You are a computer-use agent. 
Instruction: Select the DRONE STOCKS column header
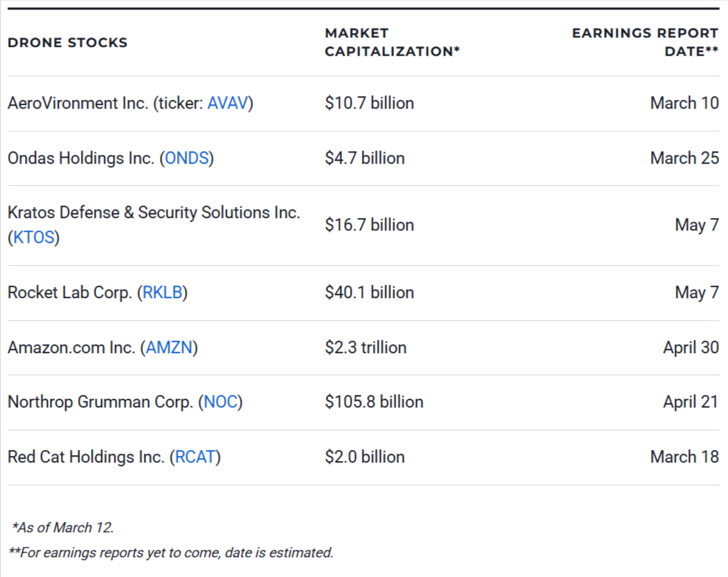click(x=67, y=43)
